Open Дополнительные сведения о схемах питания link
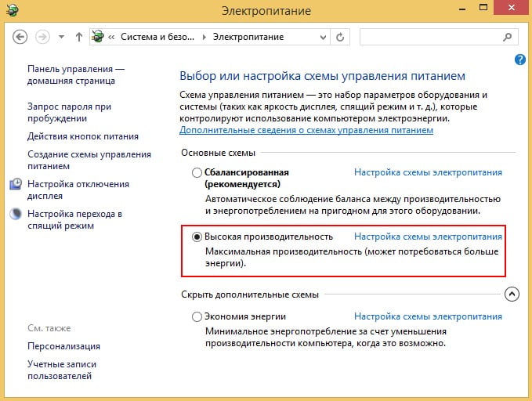Screen dimensions: 532x401 [x=306, y=129]
